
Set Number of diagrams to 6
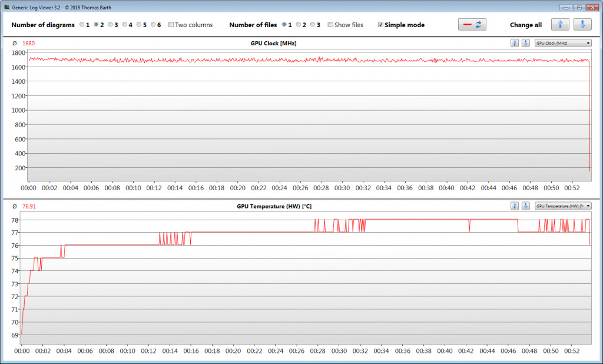coord(153,25)
